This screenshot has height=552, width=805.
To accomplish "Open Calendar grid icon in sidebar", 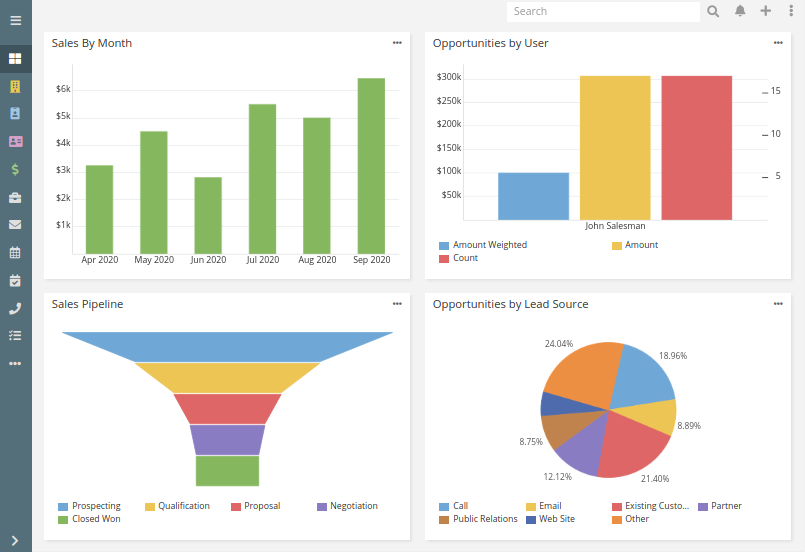I will pyautogui.click(x=15, y=252).
